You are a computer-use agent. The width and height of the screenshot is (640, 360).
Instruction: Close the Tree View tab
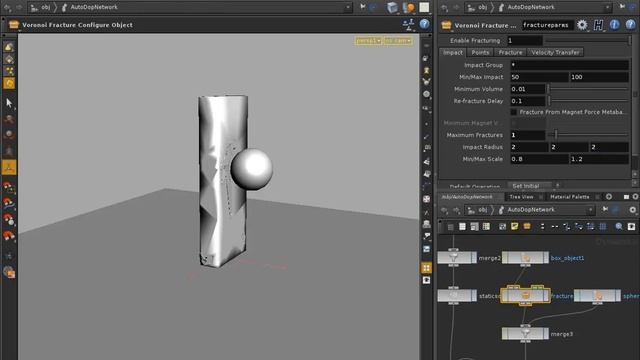541,197
